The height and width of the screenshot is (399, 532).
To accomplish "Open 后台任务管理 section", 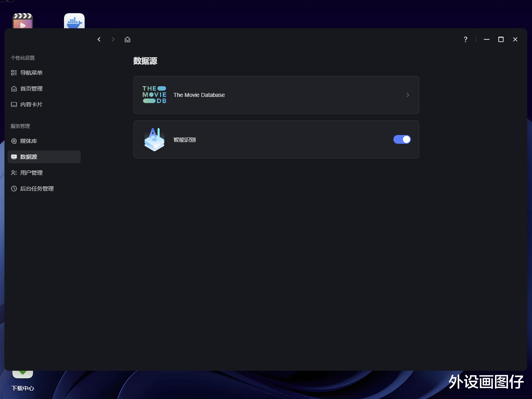I will coord(37,189).
